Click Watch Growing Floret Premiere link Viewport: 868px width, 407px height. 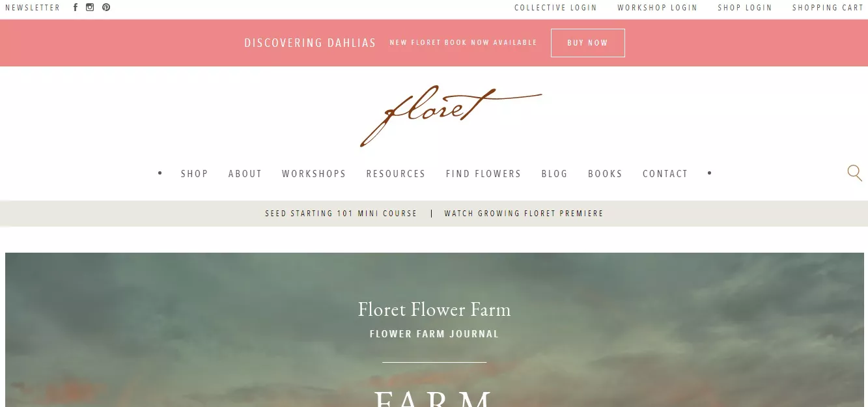(524, 214)
